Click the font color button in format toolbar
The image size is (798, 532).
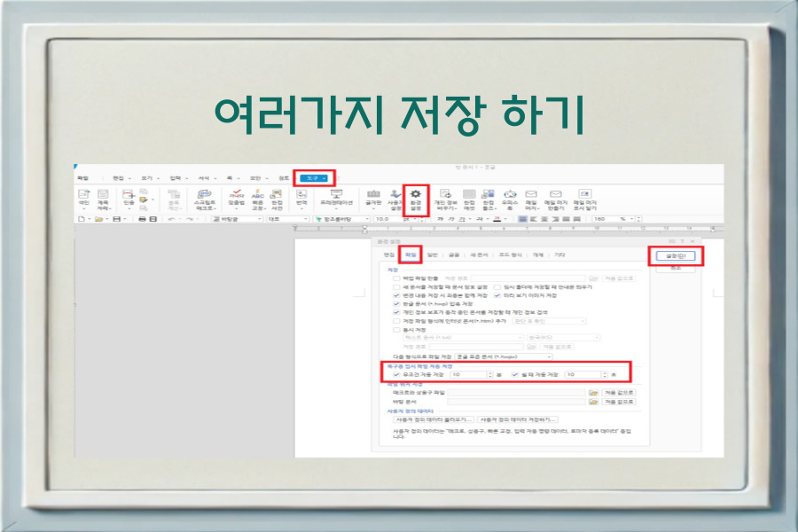click(x=497, y=219)
